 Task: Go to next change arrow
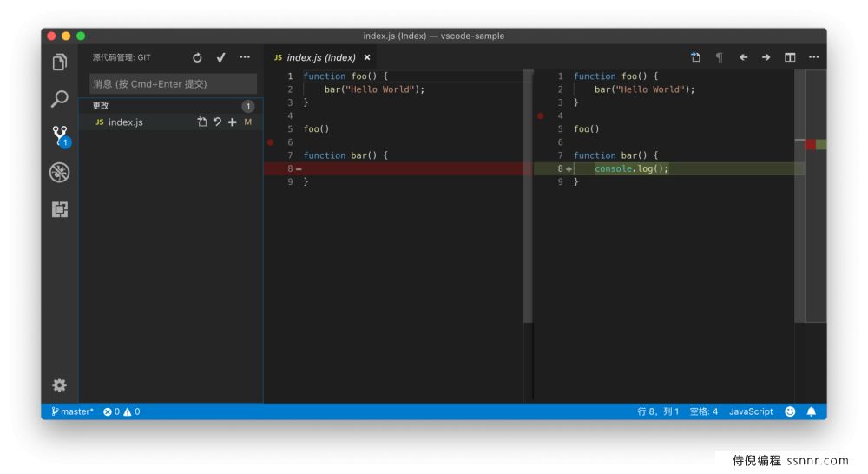click(x=766, y=57)
